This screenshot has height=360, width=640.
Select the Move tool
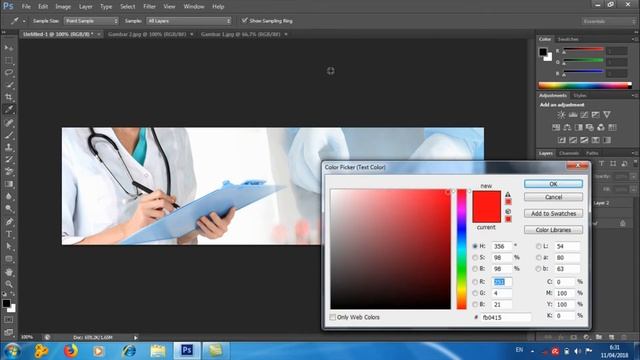[x=9, y=48]
